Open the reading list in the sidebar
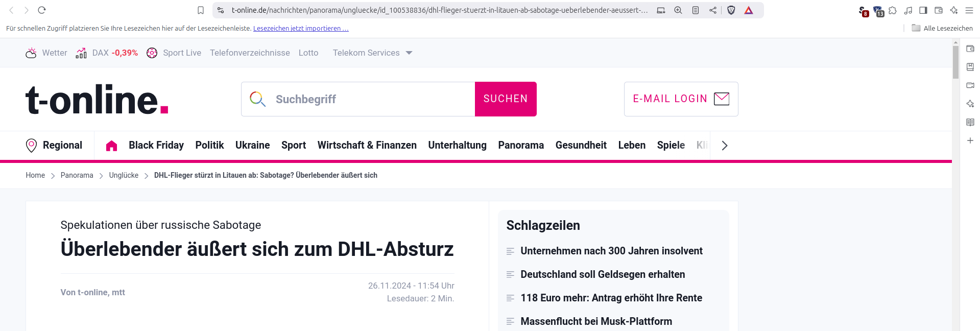This screenshot has width=980, height=331. (x=970, y=122)
